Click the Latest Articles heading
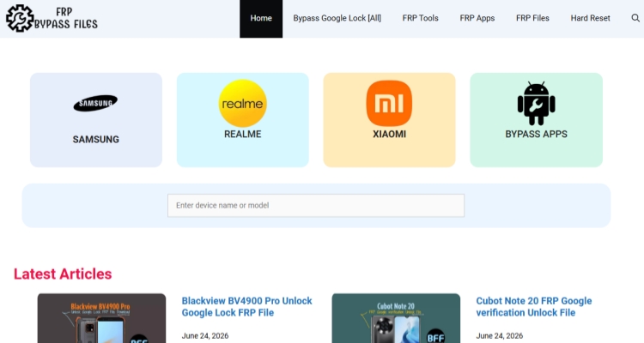The height and width of the screenshot is (343, 644). tap(63, 274)
